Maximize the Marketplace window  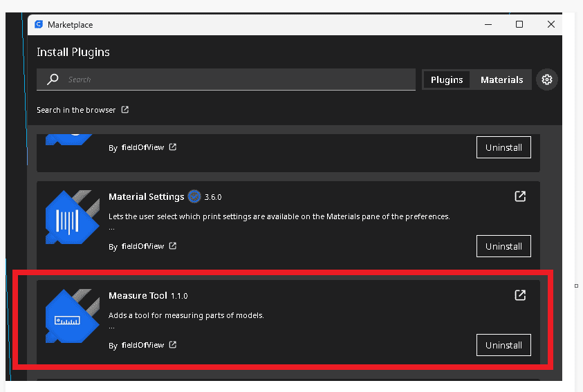519,24
